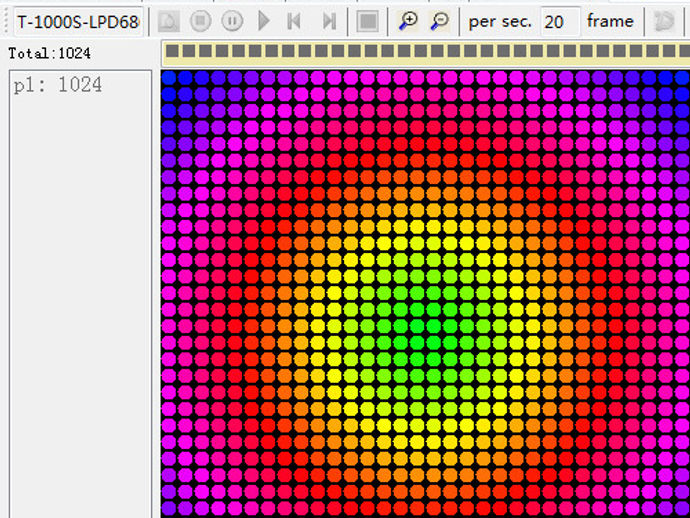The width and height of the screenshot is (690, 518).
Task: Click the 'per sec.' label
Action: [500, 21]
